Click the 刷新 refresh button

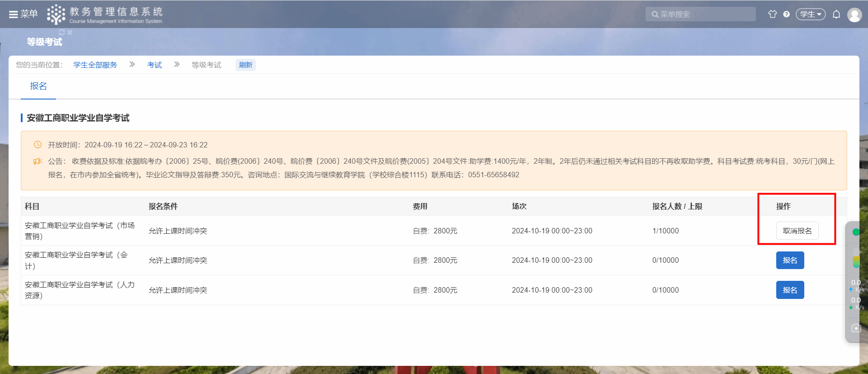245,65
